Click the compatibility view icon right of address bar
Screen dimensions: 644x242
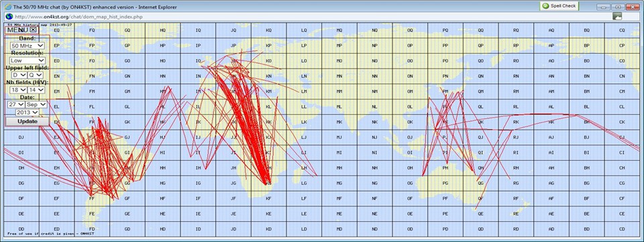click(617, 16)
